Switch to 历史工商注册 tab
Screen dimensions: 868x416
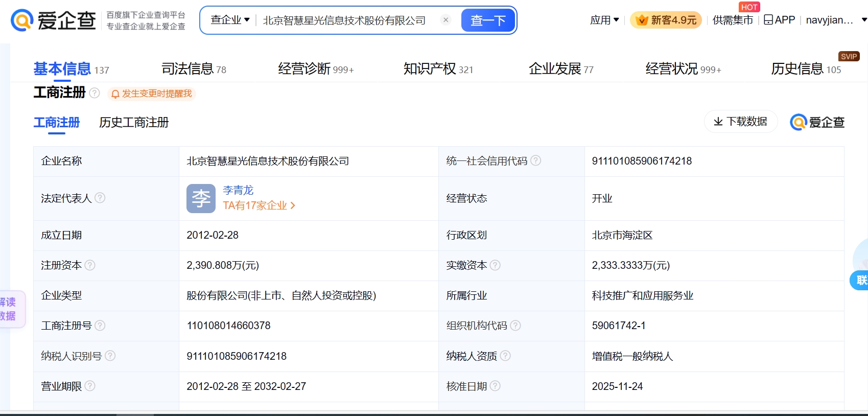point(134,123)
